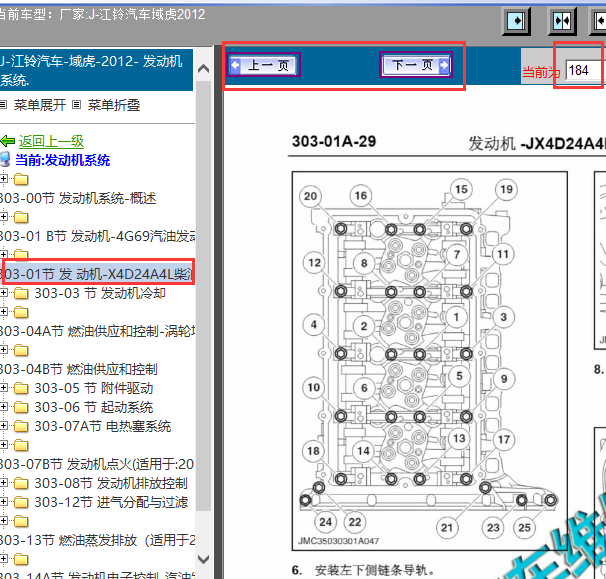
Task: Expand the node above 303-00节 发动机系统-概述
Action: click(x=3, y=179)
